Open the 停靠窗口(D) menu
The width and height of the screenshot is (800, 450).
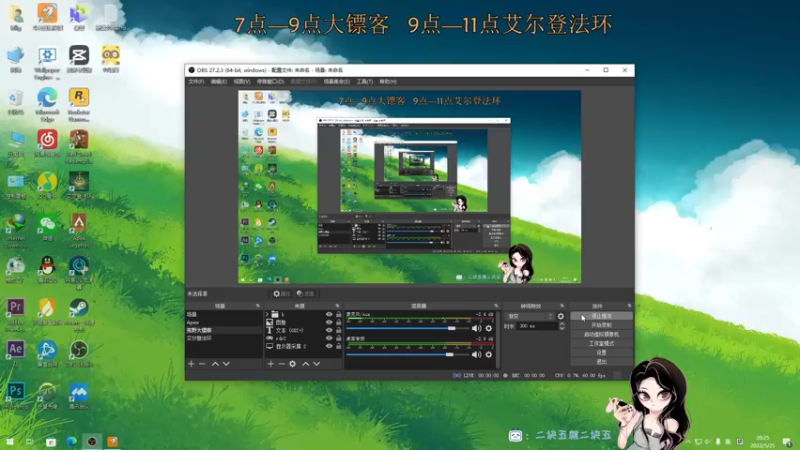click(x=270, y=82)
